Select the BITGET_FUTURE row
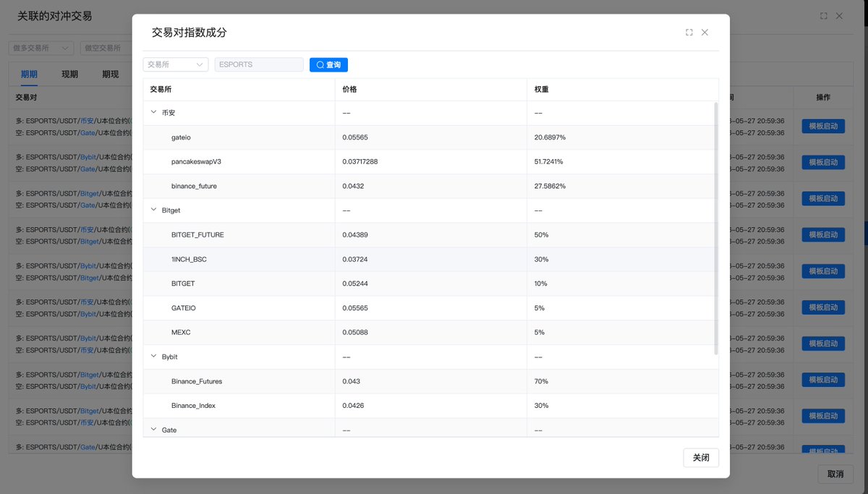Screen dimensions: 868x494 click(x=431, y=235)
